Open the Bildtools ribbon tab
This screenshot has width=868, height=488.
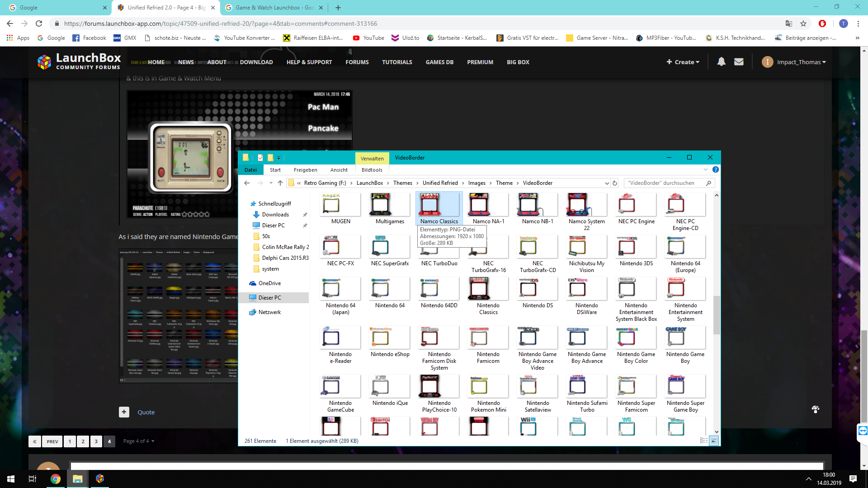372,170
